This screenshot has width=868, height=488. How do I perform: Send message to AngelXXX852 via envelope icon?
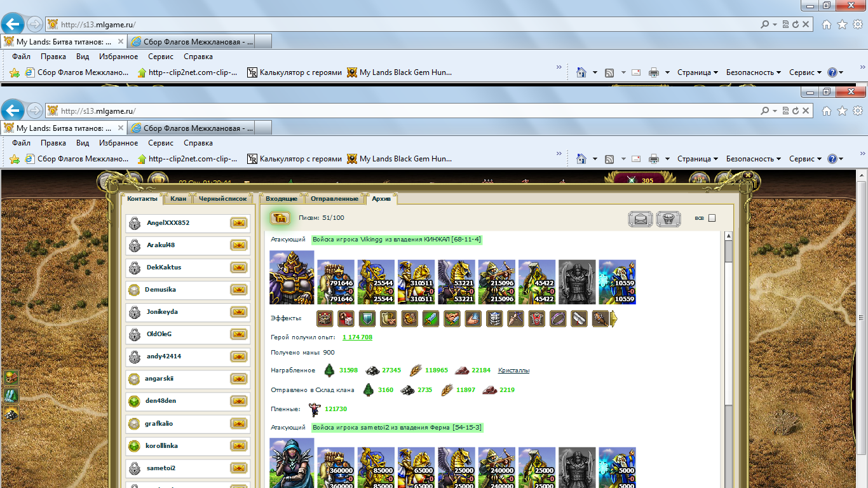pos(238,223)
